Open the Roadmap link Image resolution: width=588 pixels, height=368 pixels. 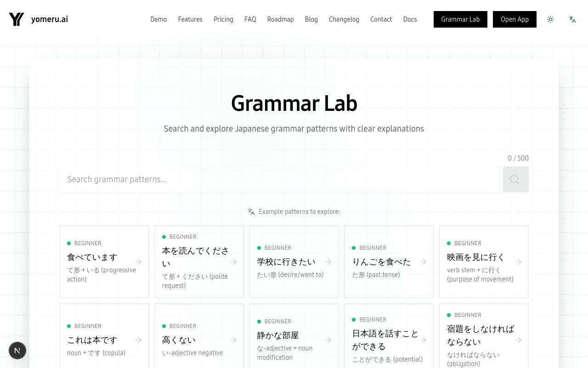click(x=280, y=19)
